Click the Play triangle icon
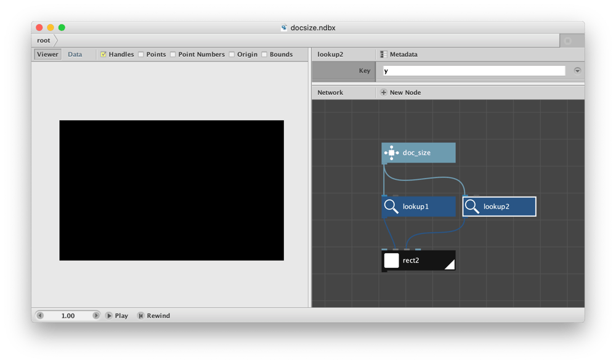616x364 pixels. [x=109, y=316]
